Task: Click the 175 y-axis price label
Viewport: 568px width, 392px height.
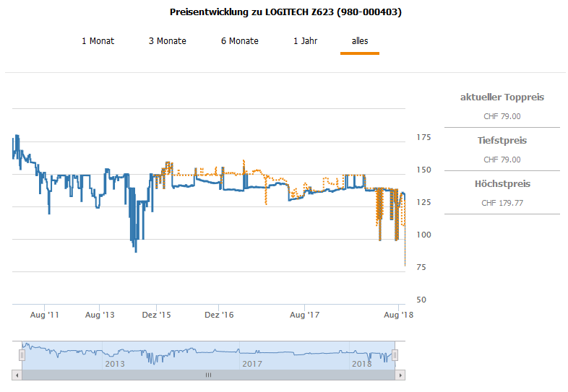Action: point(423,137)
